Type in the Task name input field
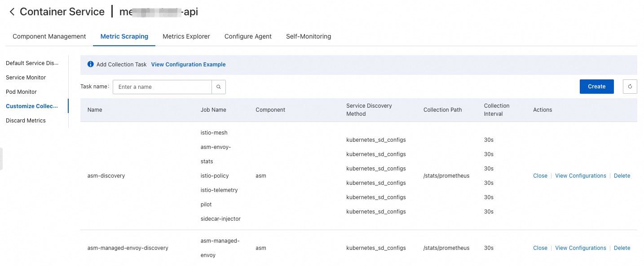 [x=162, y=87]
